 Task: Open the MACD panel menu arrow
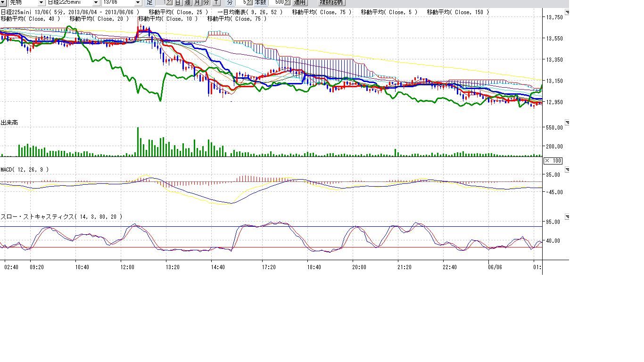pos(567,169)
